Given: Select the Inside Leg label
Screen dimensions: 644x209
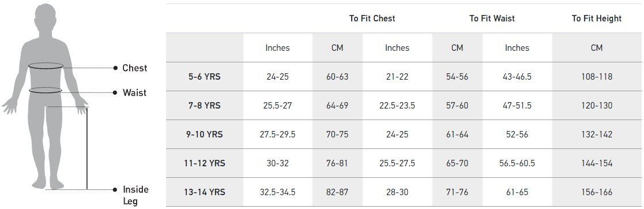Looking at the screenshot, I should [x=135, y=195].
